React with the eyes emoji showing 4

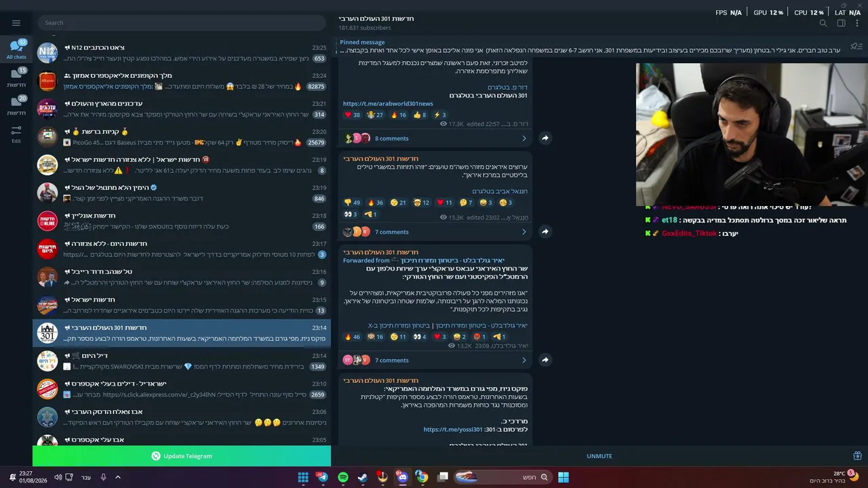420,337
